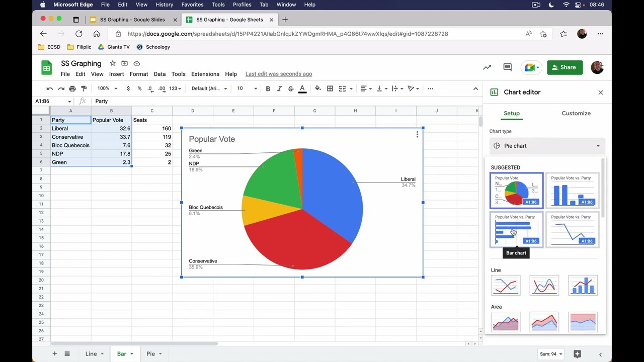Open the chart's three-dot options menu
The image size is (644, 362).
[x=417, y=134]
